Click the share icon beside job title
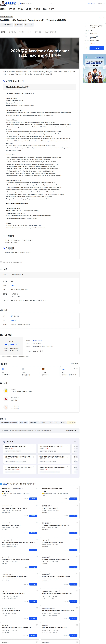This screenshot has height=644, width=106. click(104, 17)
